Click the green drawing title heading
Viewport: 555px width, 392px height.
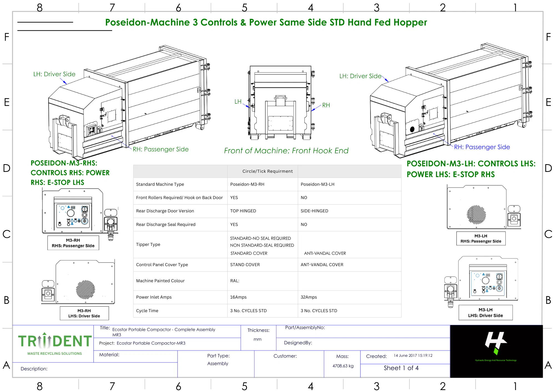click(266, 22)
